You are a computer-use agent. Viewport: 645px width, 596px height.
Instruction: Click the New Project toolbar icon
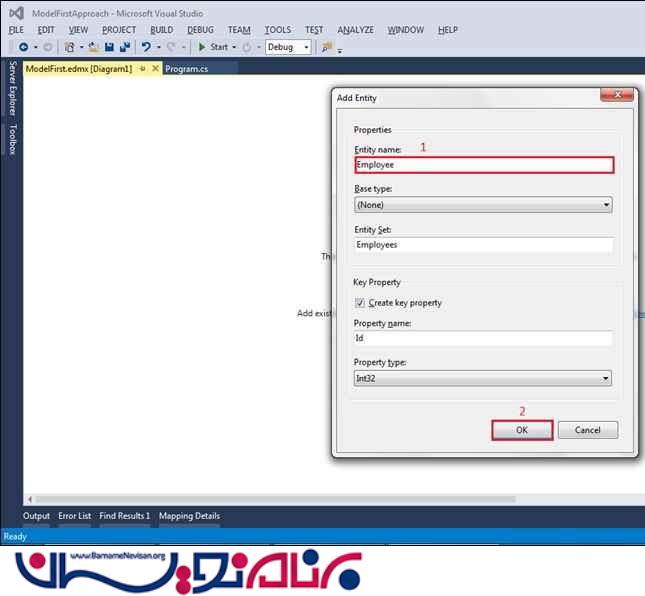(x=70, y=47)
